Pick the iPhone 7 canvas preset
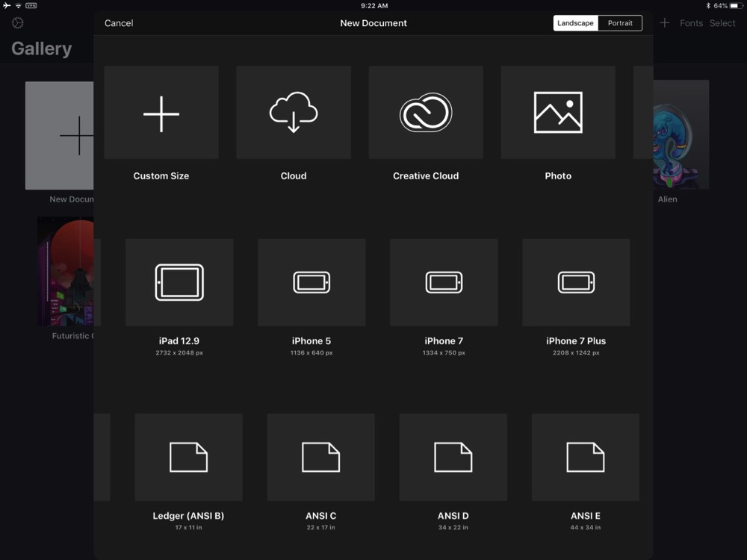The height and width of the screenshot is (560, 747). pos(444,282)
